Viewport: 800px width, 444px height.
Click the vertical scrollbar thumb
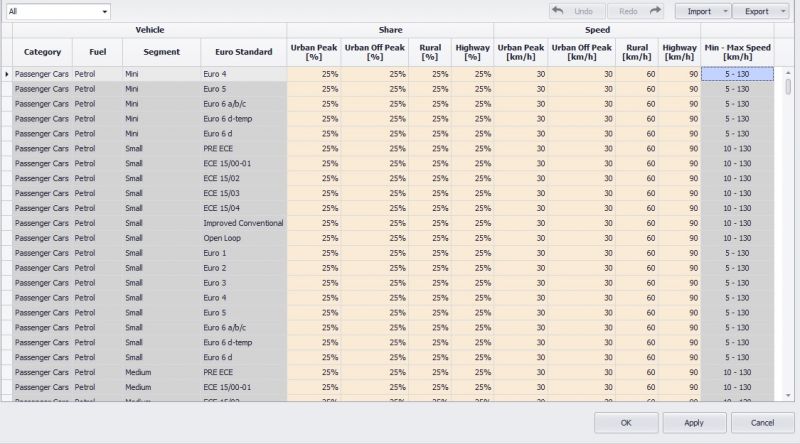pyautogui.click(x=788, y=87)
